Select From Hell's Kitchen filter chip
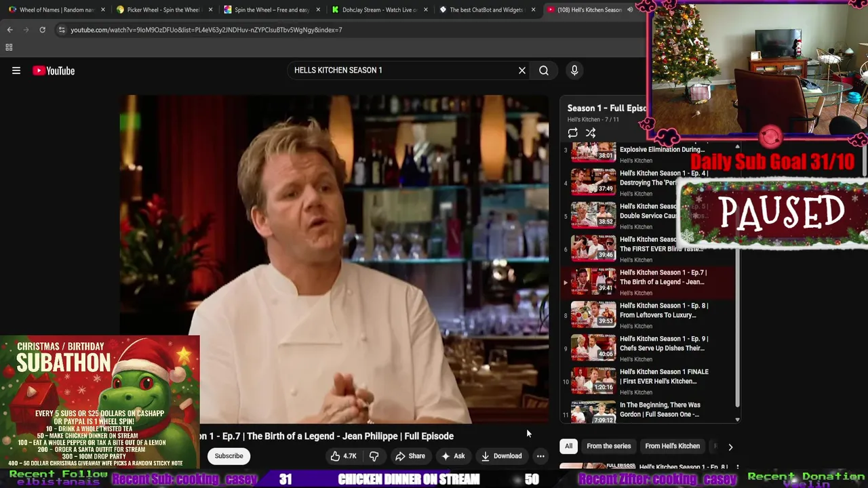This screenshot has width=868, height=488. coord(672,446)
